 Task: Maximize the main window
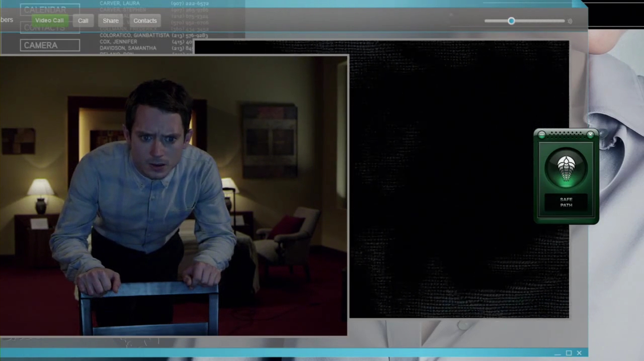(x=569, y=353)
